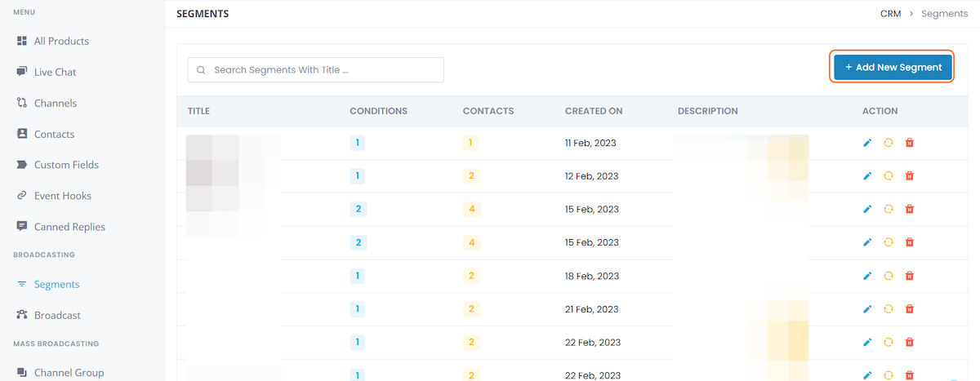Screen dimensions: 980x381
Task: Open All Products from the sidebar
Action: tap(61, 41)
